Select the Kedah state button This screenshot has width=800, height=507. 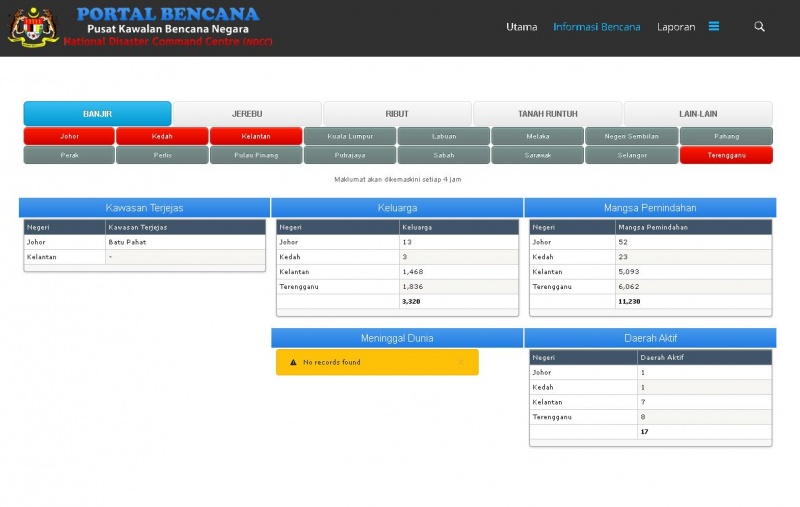[x=162, y=136]
